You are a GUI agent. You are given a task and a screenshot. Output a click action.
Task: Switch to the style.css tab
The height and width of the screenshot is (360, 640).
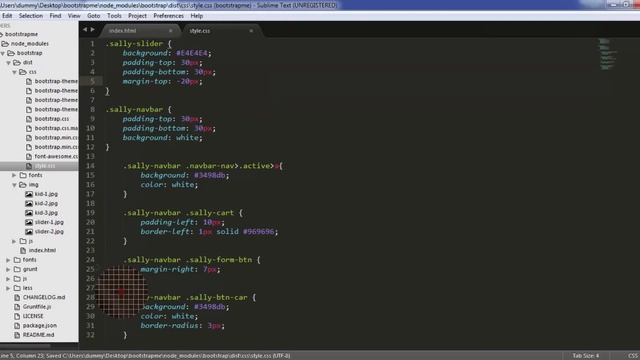(200, 31)
